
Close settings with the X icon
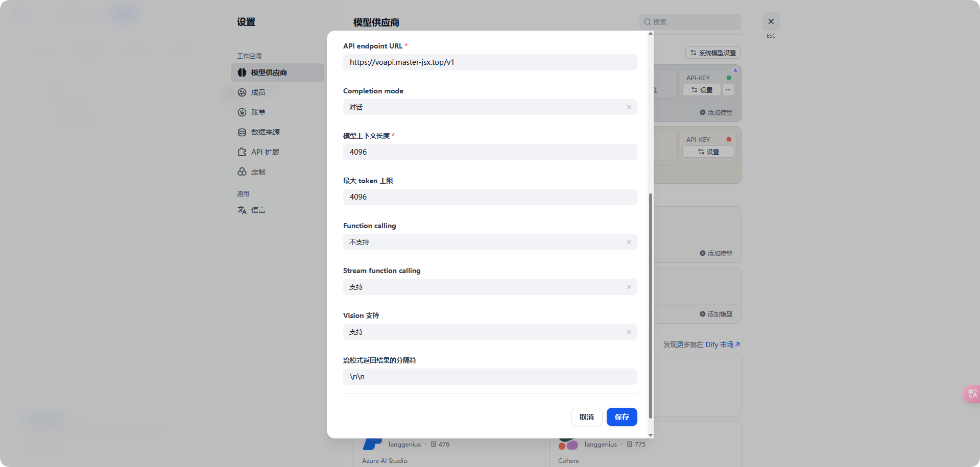[771, 21]
